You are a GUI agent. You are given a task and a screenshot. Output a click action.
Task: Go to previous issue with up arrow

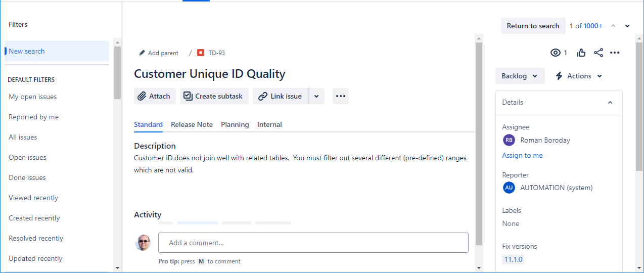(613, 26)
